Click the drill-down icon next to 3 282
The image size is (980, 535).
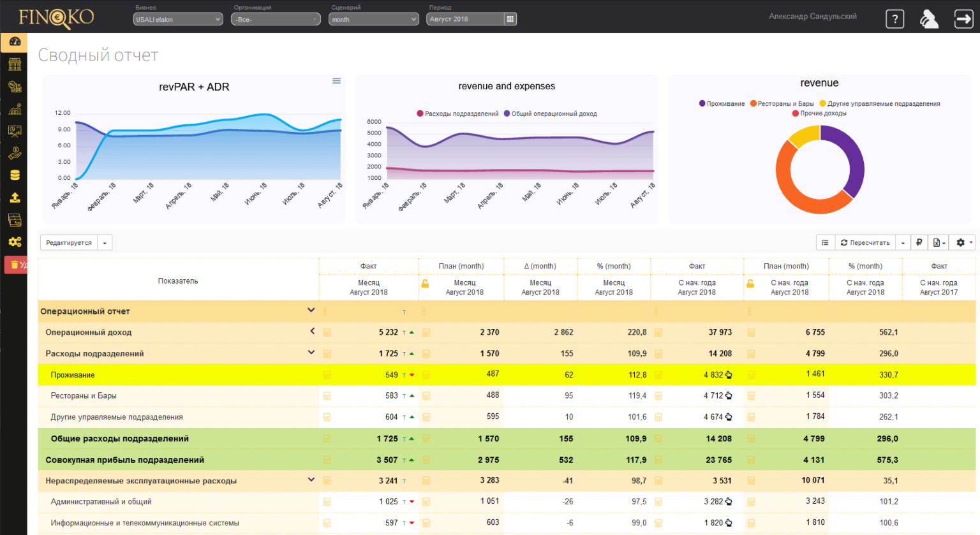[x=729, y=502]
